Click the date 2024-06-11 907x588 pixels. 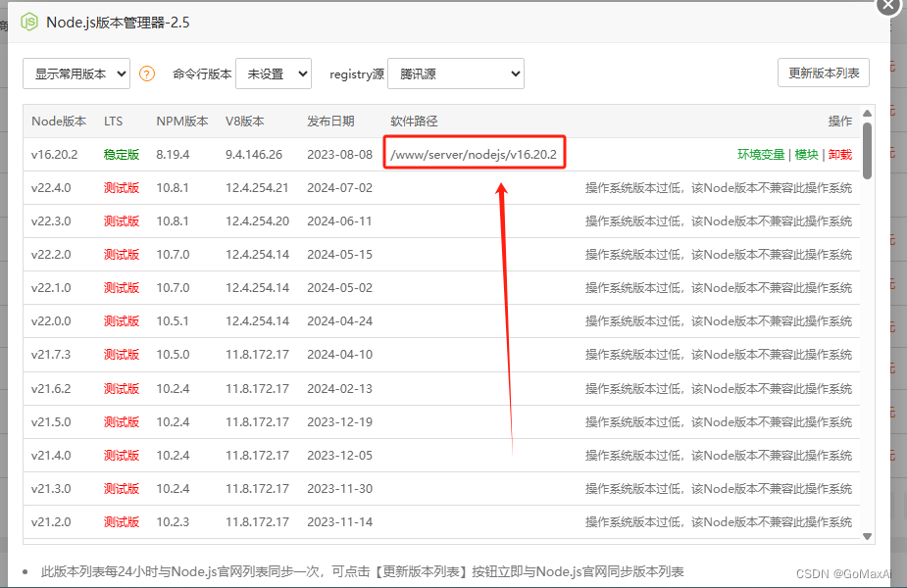click(339, 221)
